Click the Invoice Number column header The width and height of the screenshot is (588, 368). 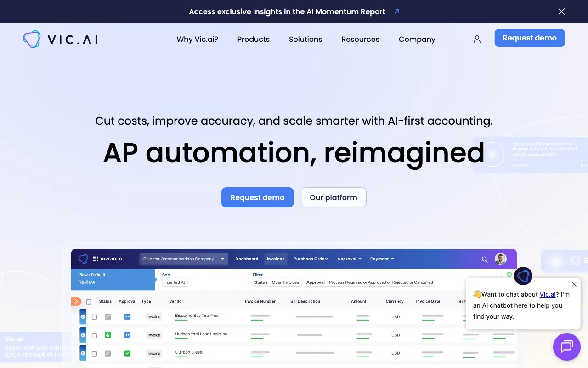tap(260, 301)
